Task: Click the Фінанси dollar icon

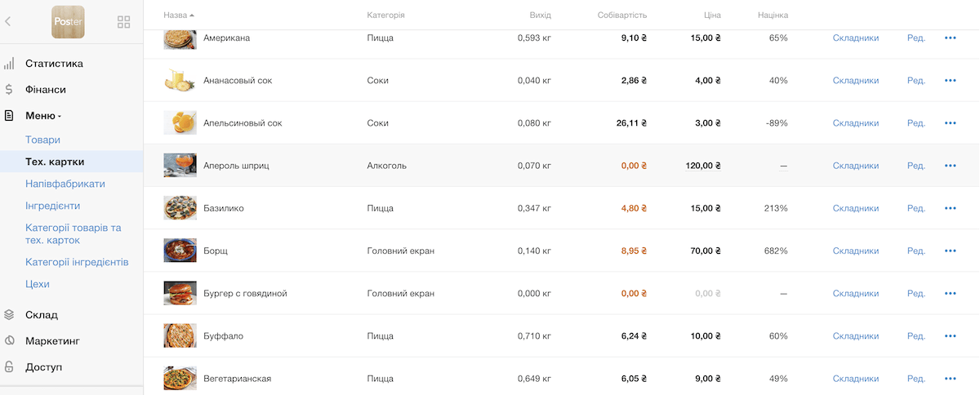Action: click(9, 90)
